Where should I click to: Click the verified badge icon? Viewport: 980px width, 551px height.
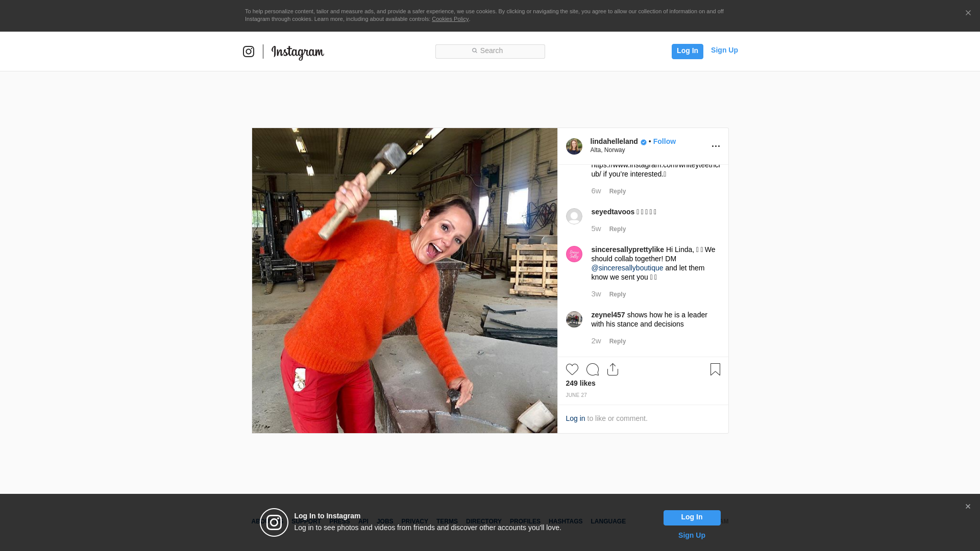644,142
